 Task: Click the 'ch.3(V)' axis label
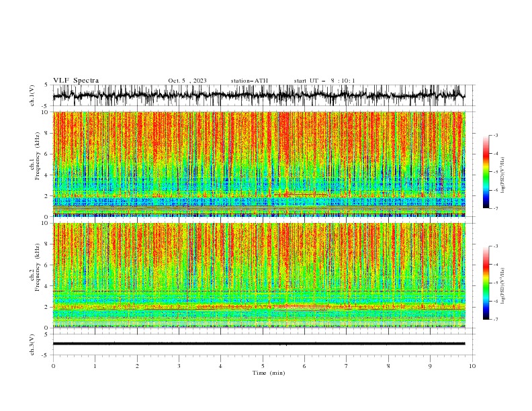point(32,345)
